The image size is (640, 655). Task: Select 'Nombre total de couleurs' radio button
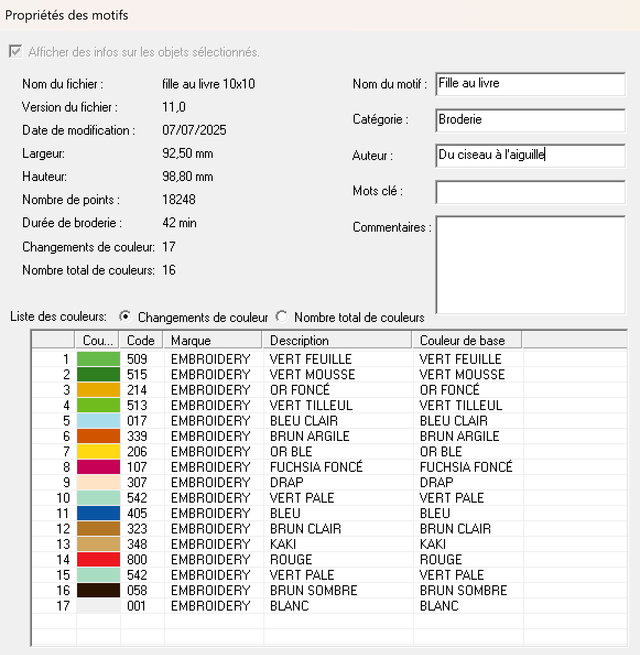coord(282,317)
